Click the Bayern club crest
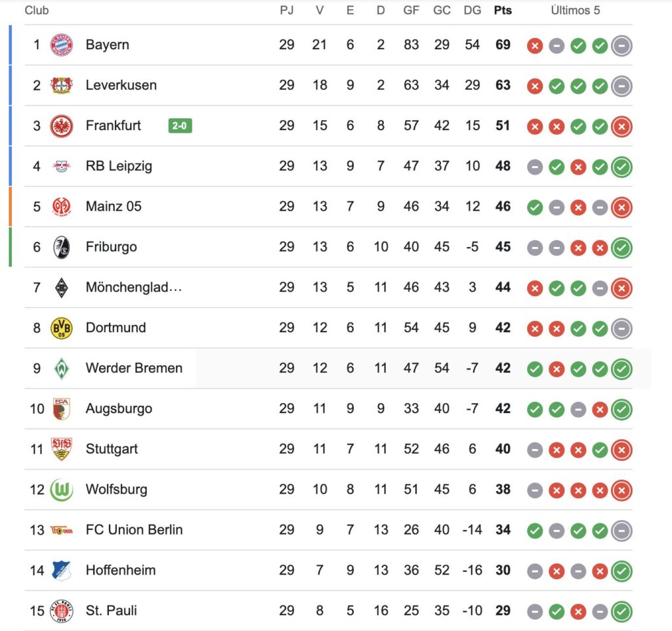The image size is (672, 631). point(61,45)
